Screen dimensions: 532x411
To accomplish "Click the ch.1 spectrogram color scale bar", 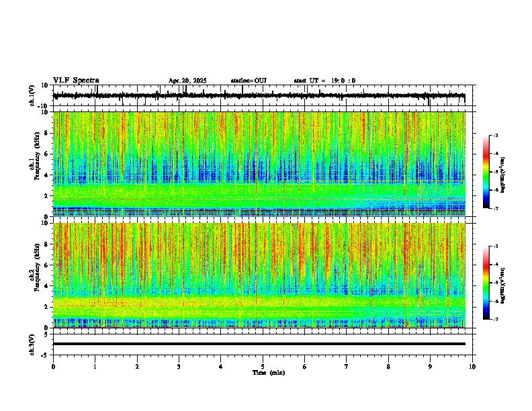I will click(x=486, y=172).
